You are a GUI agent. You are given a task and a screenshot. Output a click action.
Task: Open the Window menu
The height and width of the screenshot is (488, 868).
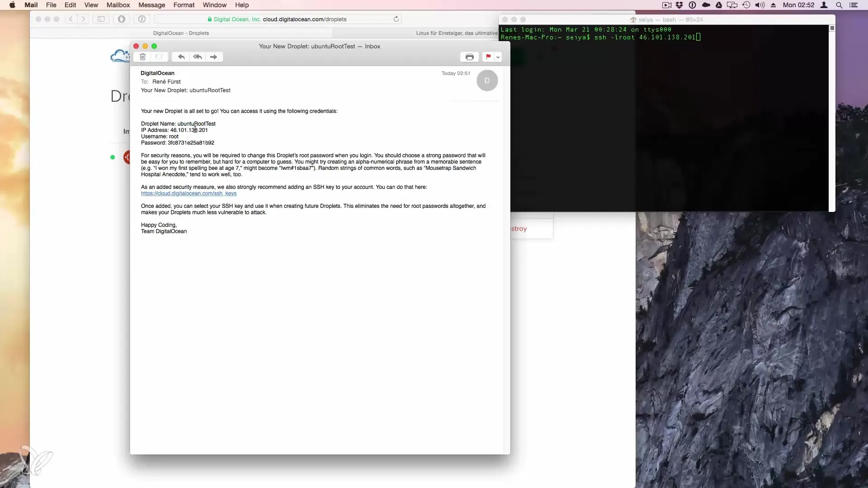[214, 5]
